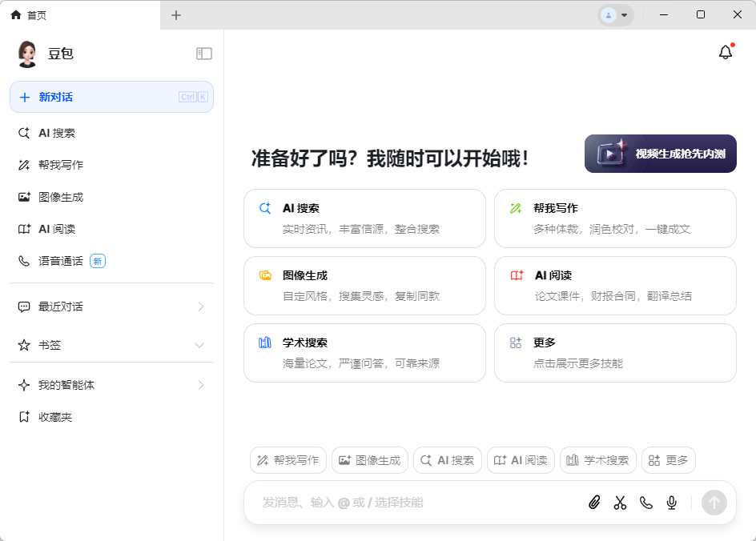The image size is (756, 541).
Task: Open the 图像生成 card
Action: pyautogui.click(x=364, y=286)
